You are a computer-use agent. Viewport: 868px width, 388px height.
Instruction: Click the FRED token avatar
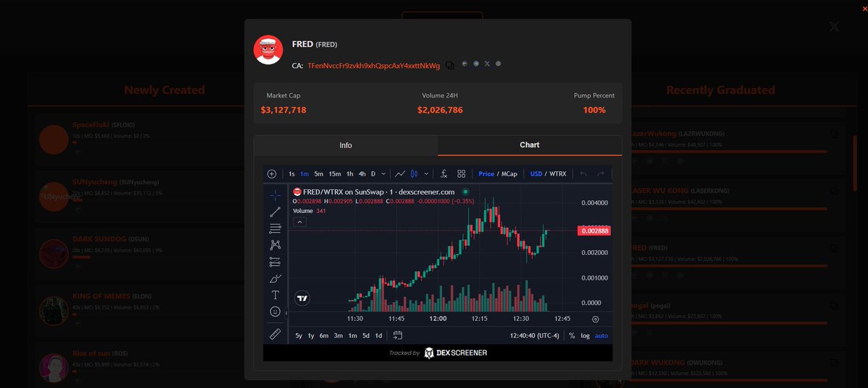click(x=268, y=49)
